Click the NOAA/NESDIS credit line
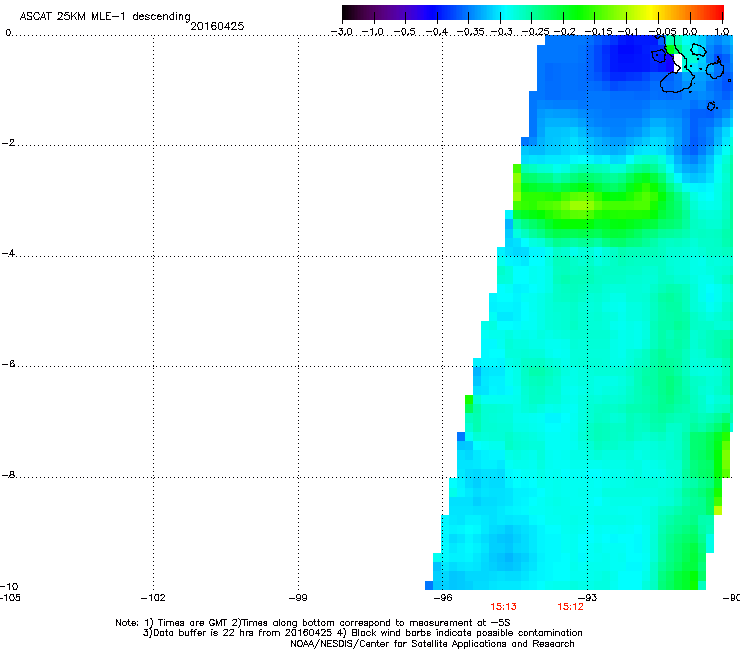Image resolution: width=740 pixels, height=650 pixels. pyautogui.click(x=432, y=644)
